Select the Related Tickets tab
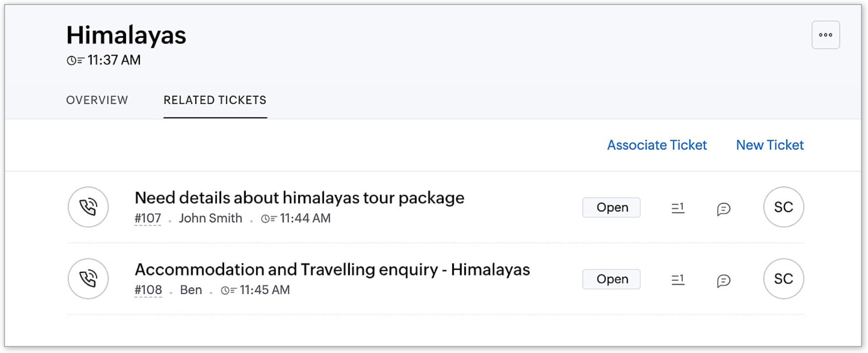Screen dimensions: 868x353 [215, 100]
